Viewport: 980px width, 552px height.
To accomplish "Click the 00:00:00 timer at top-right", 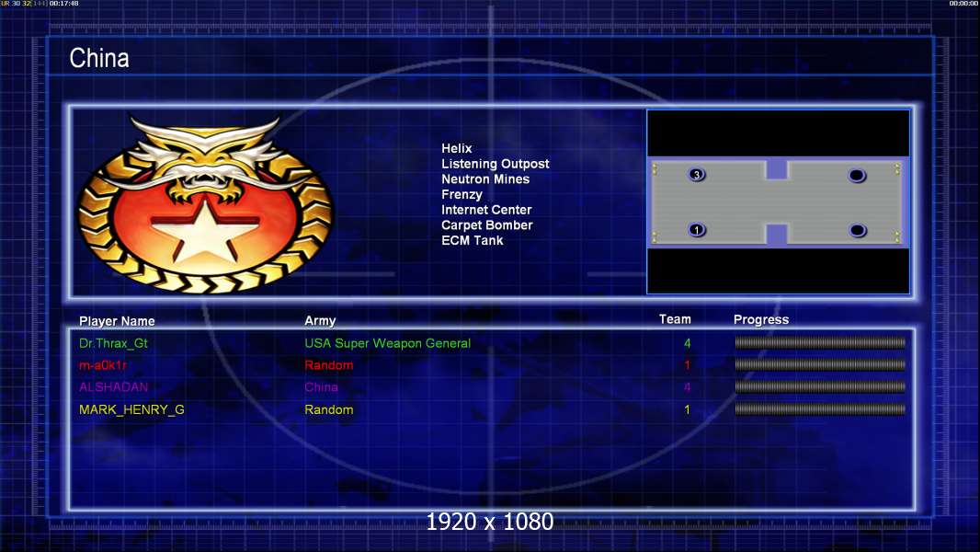I will [963, 4].
